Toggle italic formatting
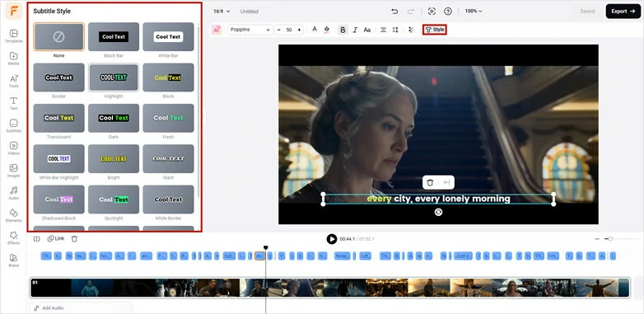Image resolution: width=644 pixels, height=314 pixels. click(355, 30)
